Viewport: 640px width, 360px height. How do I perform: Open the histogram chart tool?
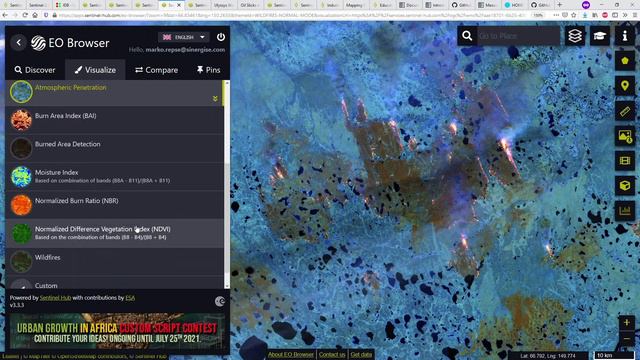pos(624,211)
